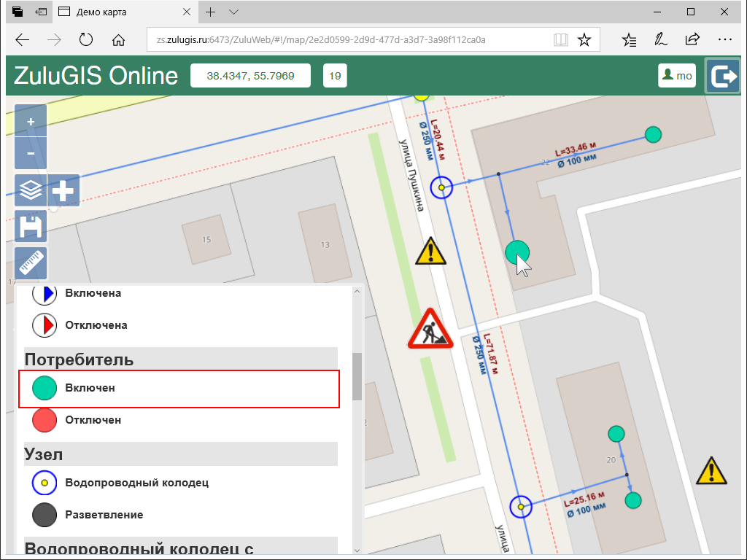Click the green 'Включен' color circle
The height and width of the screenshot is (560, 747).
point(44,389)
